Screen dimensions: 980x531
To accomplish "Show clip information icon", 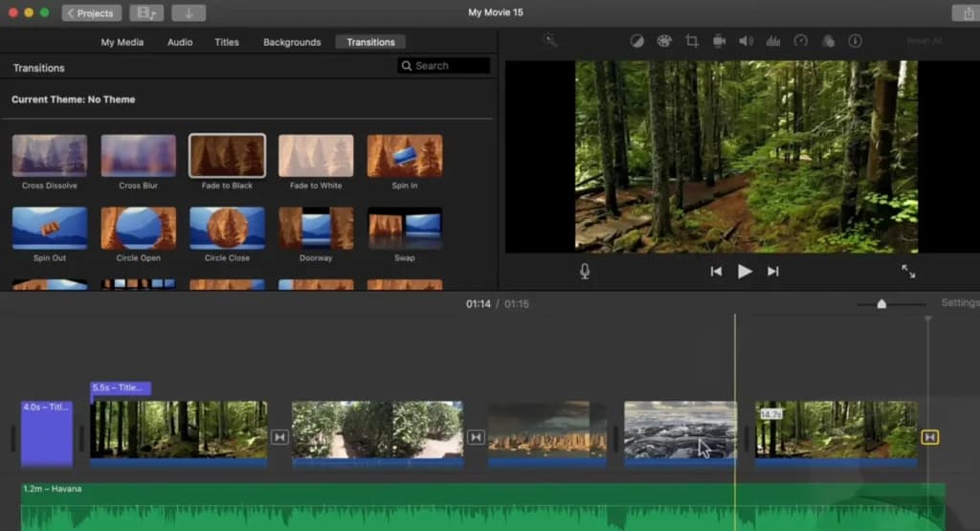I will (855, 41).
